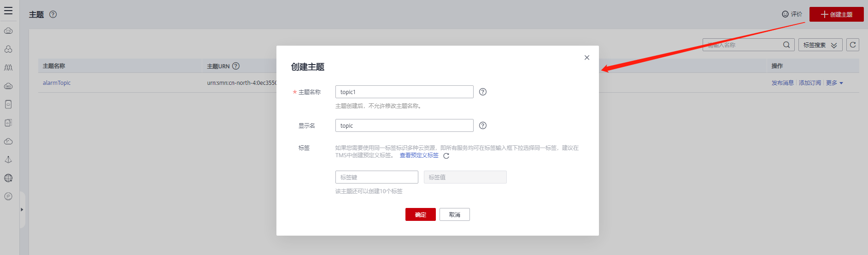This screenshot has height=255, width=868.
Task: Click the urn:smn:cn-north-4 URN cell
Action: click(241, 83)
